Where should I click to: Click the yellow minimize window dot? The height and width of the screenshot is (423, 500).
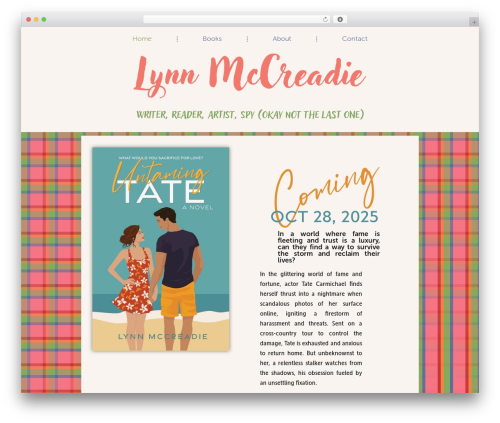pos(36,20)
